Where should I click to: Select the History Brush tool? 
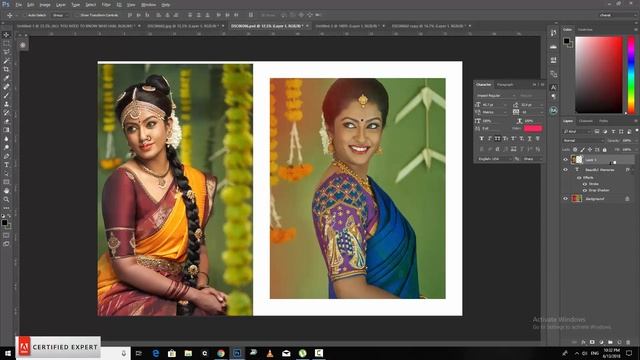pos(6,113)
